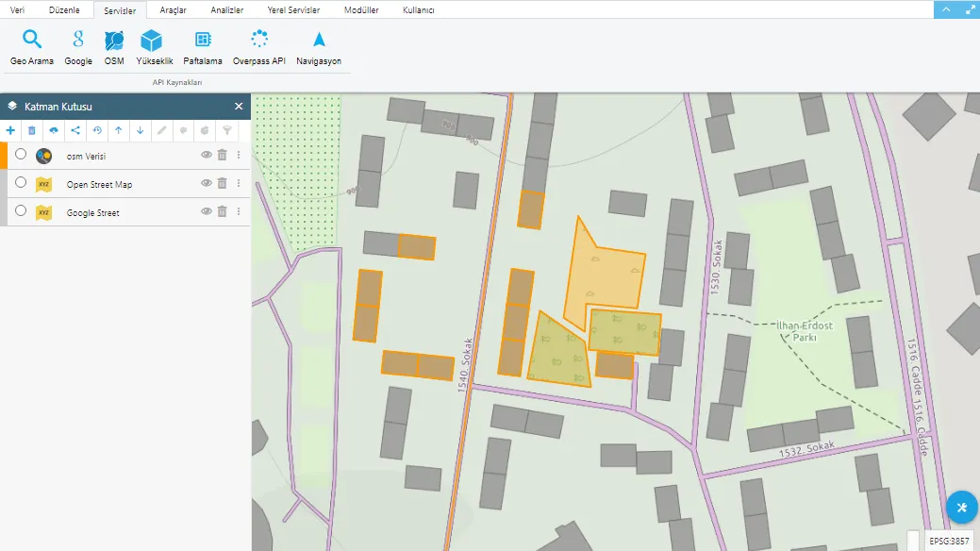Screen dimensions: 980x551
Task: Click the 1540. Sokak street label
Action: coord(464,365)
